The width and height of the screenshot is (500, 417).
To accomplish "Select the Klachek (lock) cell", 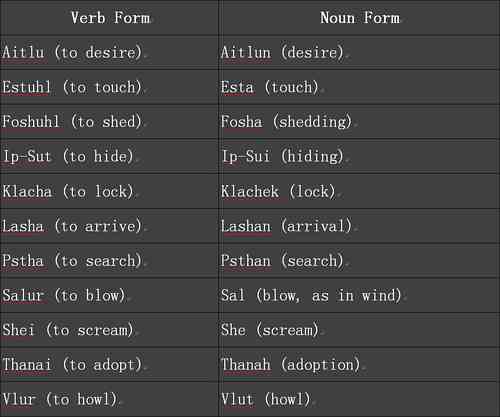I will click(359, 191).
